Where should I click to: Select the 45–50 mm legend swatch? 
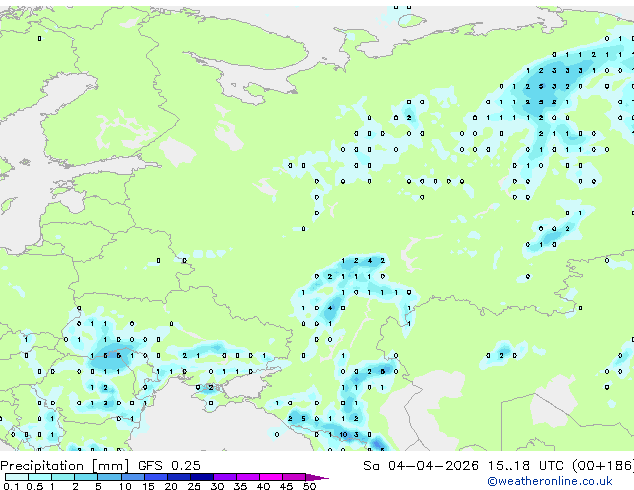pyautogui.click(x=294, y=477)
